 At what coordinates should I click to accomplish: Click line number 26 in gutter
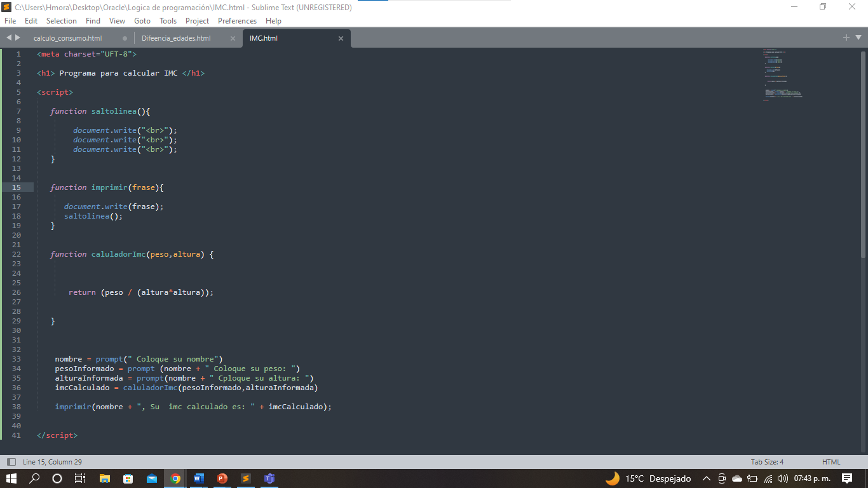coord(17,292)
